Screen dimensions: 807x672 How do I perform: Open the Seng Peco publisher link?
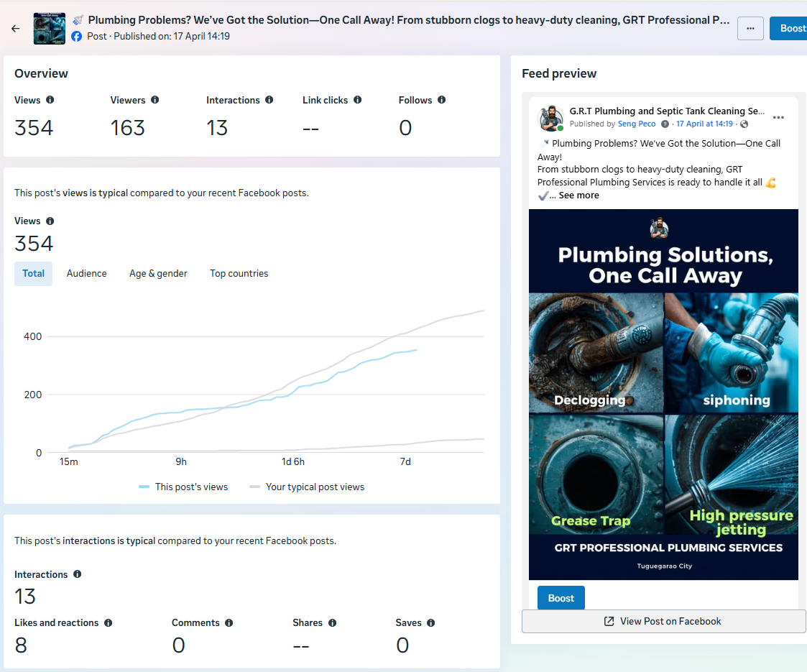[637, 124]
